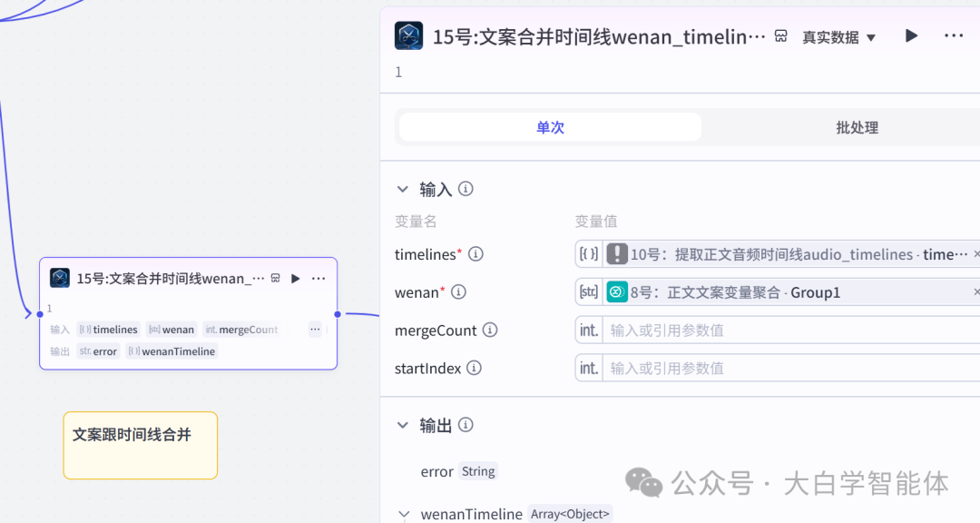Select the yellow note 文案跟时间线合并
Image resolution: width=980 pixels, height=523 pixels.
pos(140,446)
